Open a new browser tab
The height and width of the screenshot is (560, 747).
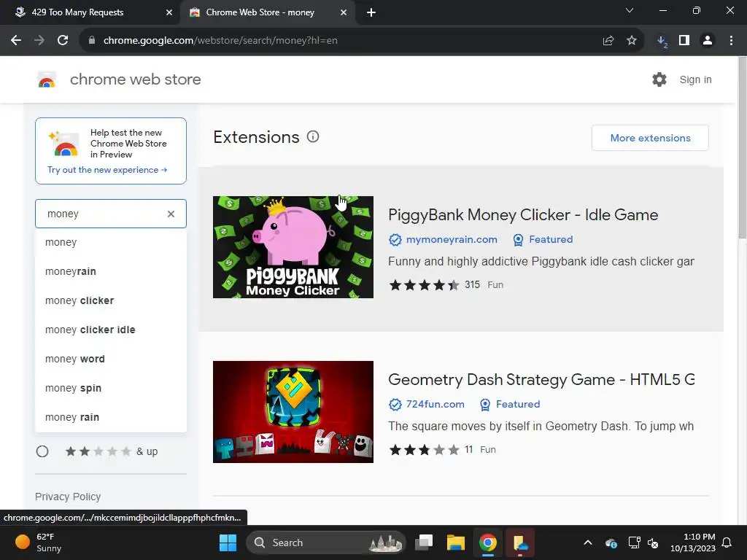click(371, 12)
